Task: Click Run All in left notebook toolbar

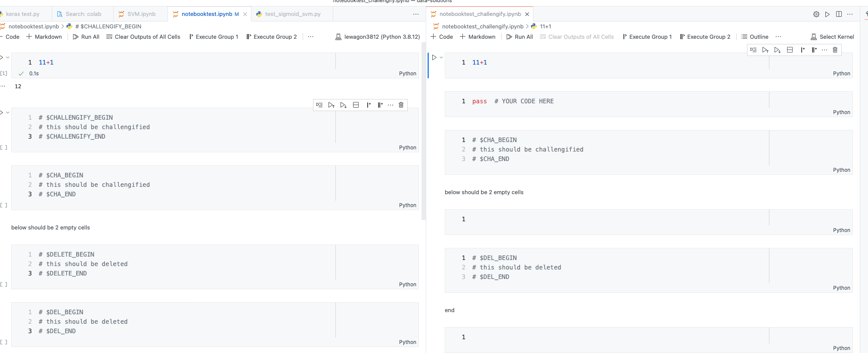Action: pos(86,37)
